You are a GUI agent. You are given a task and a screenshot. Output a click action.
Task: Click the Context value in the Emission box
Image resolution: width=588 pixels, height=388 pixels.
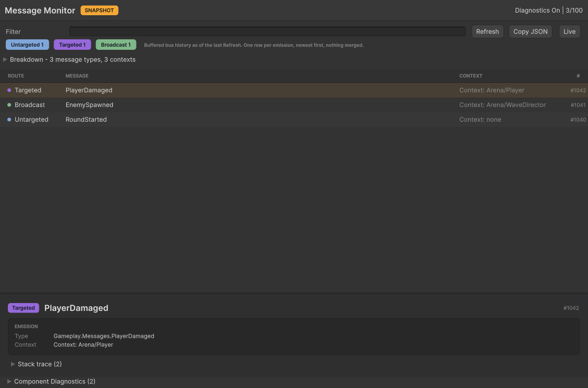(83, 344)
